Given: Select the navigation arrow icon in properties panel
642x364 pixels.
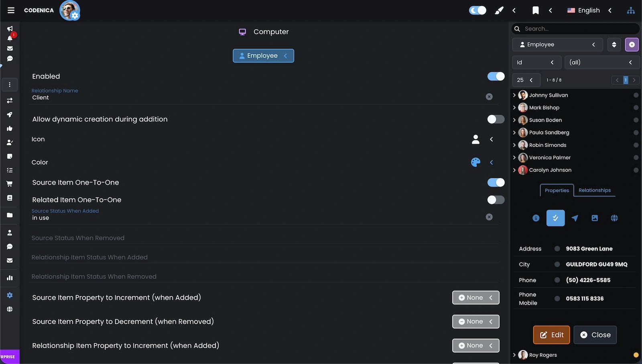Looking at the screenshot, I should [575, 218].
